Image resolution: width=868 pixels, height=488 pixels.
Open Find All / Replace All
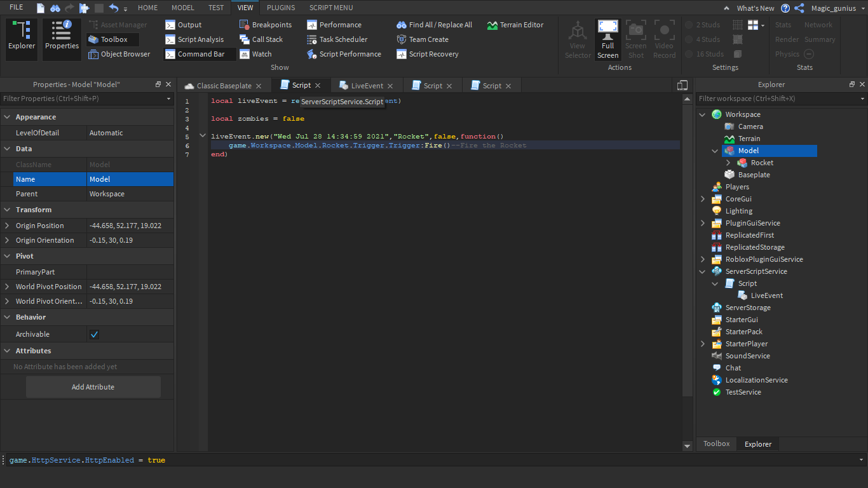[434, 25]
